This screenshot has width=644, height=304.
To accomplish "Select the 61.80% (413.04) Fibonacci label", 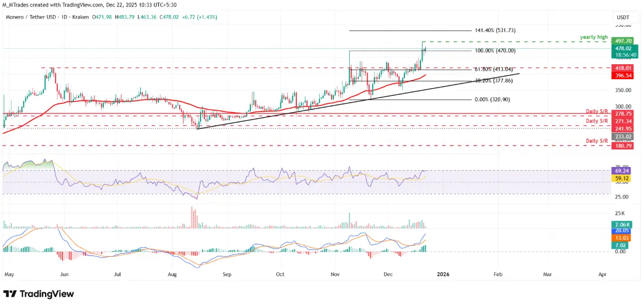I will pos(493,69).
